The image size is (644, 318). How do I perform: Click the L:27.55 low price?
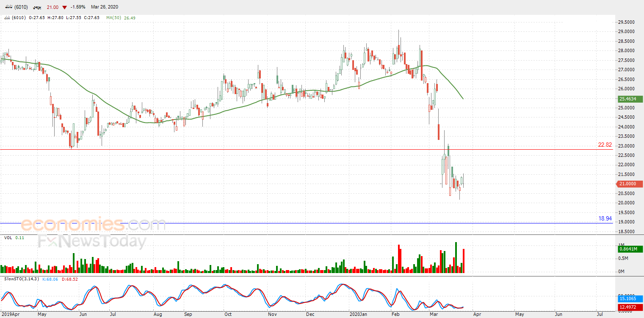click(73, 18)
